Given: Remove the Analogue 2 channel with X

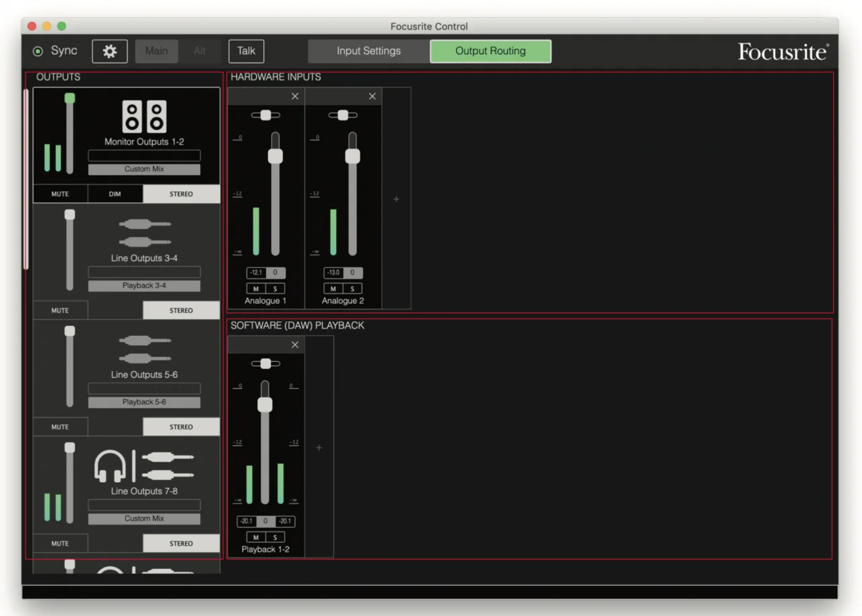Looking at the screenshot, I should [372, 96].
